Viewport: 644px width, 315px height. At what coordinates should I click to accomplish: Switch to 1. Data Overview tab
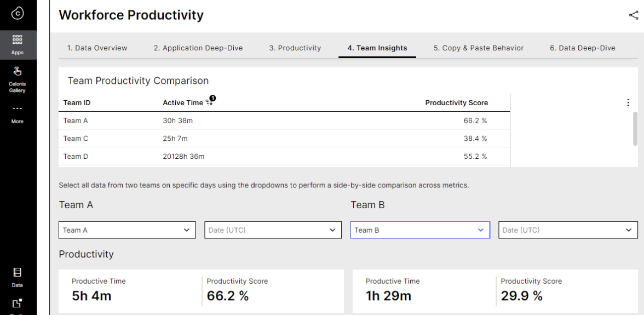(97, 48)
